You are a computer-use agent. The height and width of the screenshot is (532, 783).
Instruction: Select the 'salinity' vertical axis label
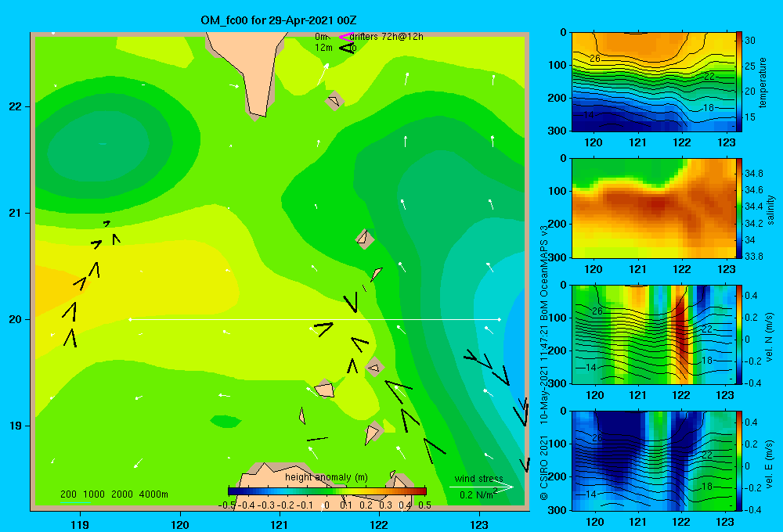(770, 210)
